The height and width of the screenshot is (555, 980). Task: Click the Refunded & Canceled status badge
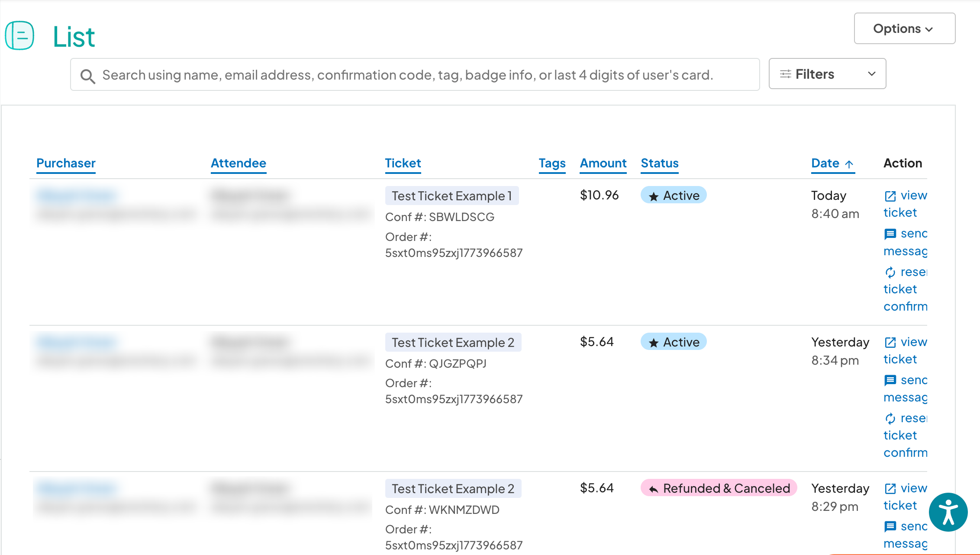pos(719,488)
